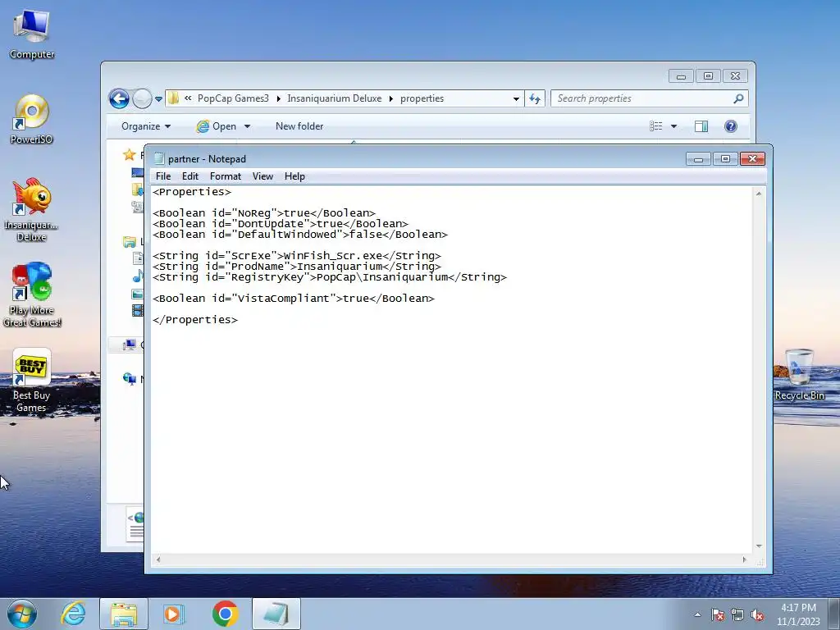Click the RegistryKey PopCap\Insaniquarium line
This screenshot has width=840, height=630.
330,277
